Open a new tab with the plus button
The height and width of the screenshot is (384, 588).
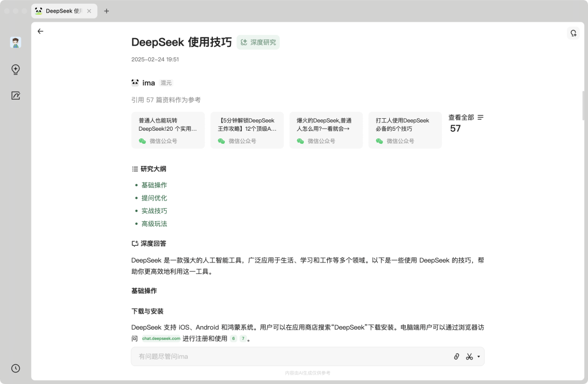pyautogui.click(x=107, y=11)
